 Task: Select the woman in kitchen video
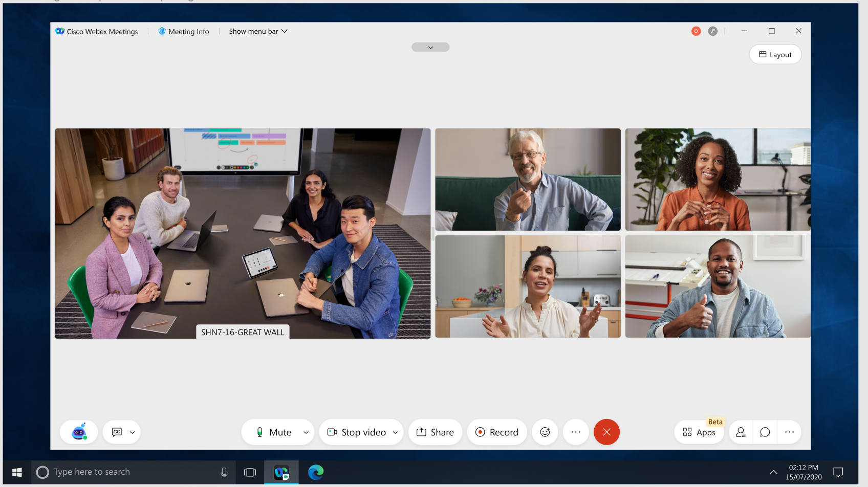point(528,286)
